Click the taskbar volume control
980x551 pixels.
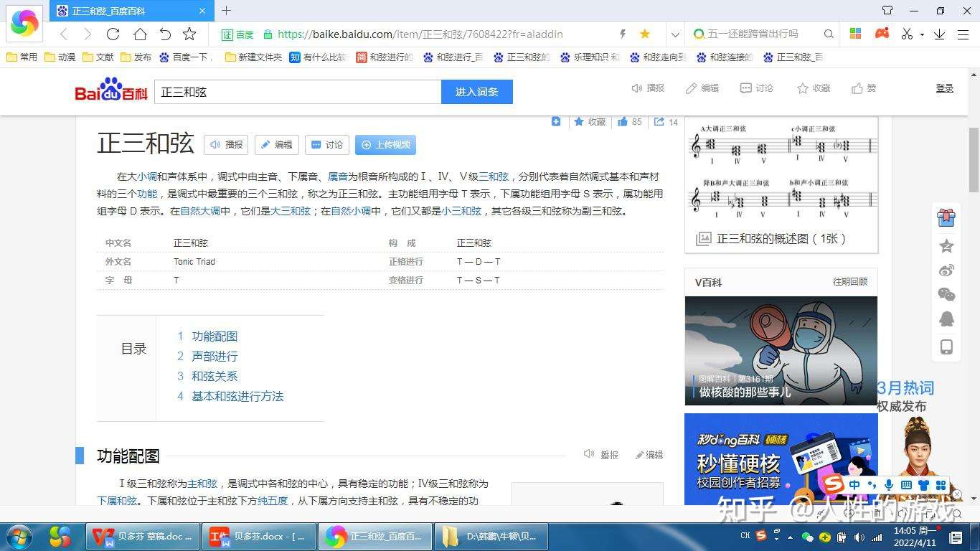(x=860, y=536)
